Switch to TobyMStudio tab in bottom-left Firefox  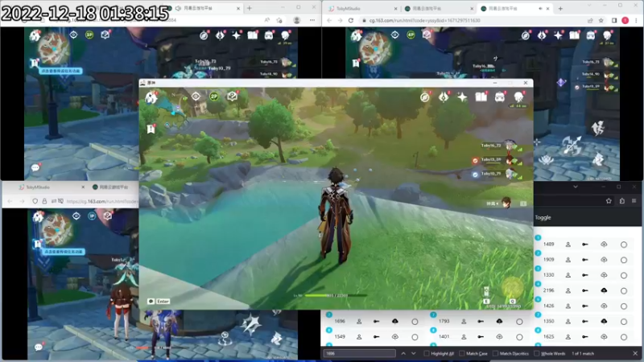click(x=51, y=187)
